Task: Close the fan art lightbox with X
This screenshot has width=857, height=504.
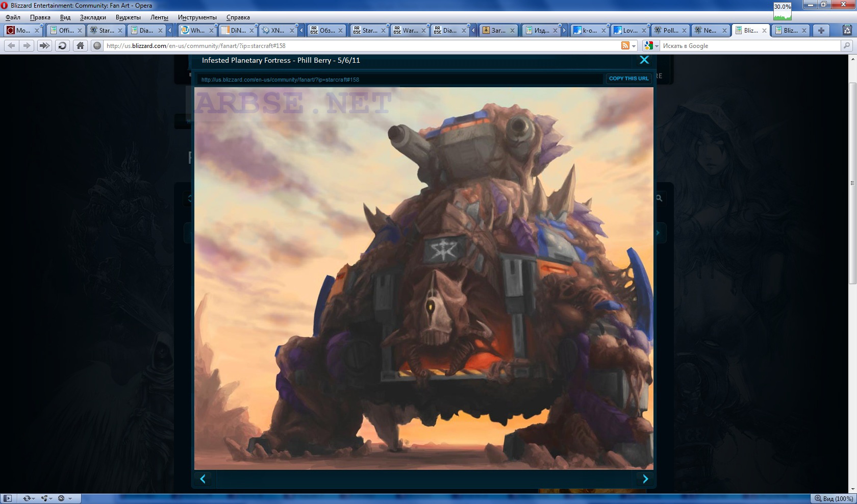Action: [x=644, y=60]
